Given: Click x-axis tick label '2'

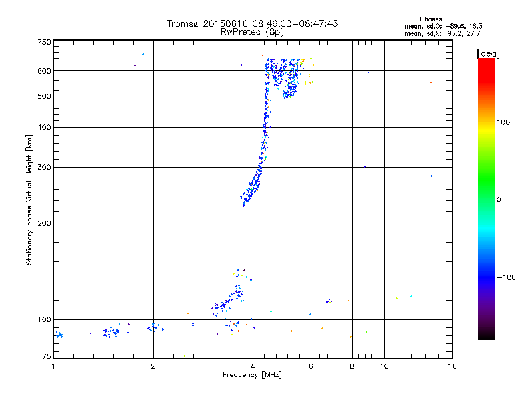Looking at the screenshot, I should (153, 366).
